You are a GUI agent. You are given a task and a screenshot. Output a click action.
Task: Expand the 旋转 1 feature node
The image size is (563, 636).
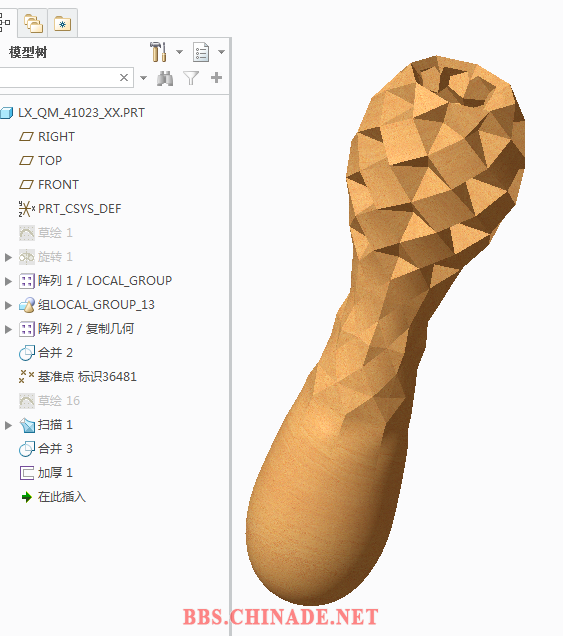pos(8,257)
